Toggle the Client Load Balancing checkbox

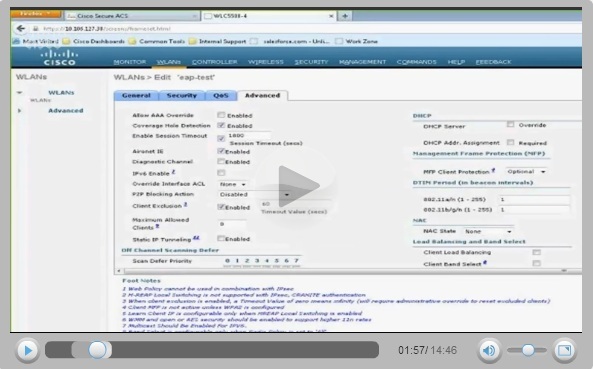tap(536, 252)
